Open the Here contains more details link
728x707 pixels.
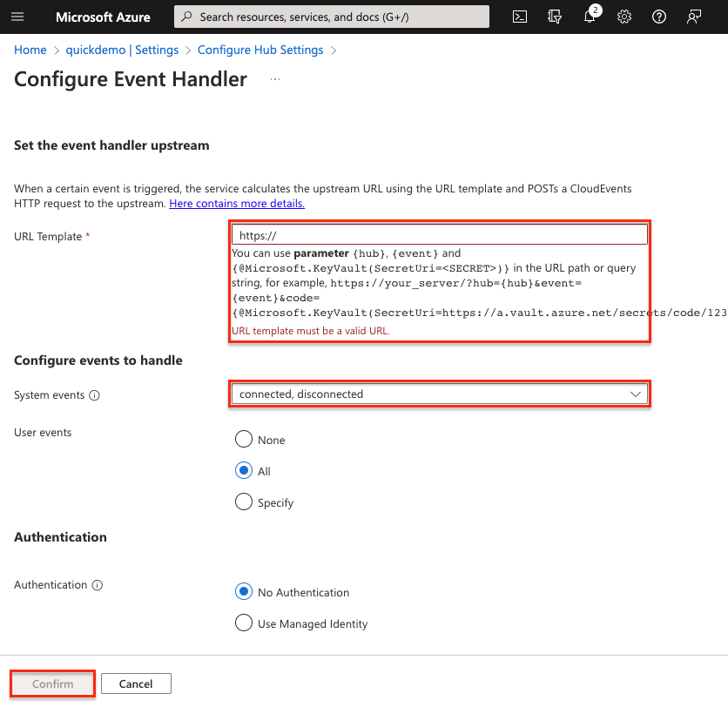[x=236, y=203]
